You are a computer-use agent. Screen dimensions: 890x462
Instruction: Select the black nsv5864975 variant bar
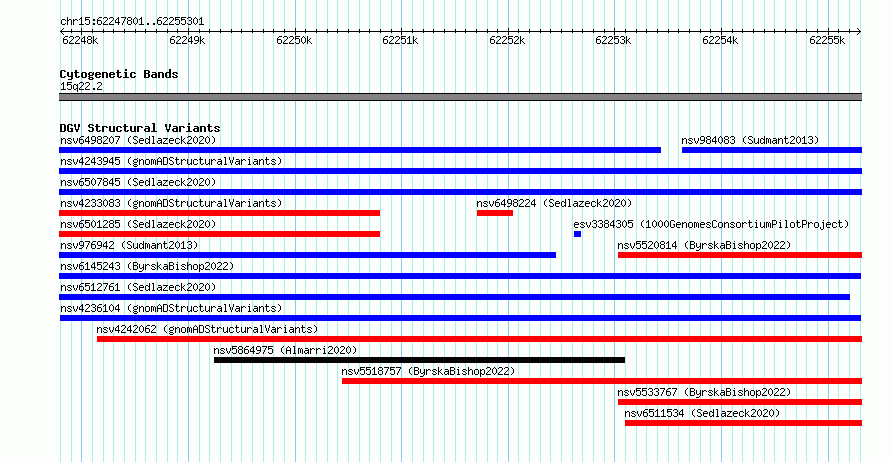419,360
